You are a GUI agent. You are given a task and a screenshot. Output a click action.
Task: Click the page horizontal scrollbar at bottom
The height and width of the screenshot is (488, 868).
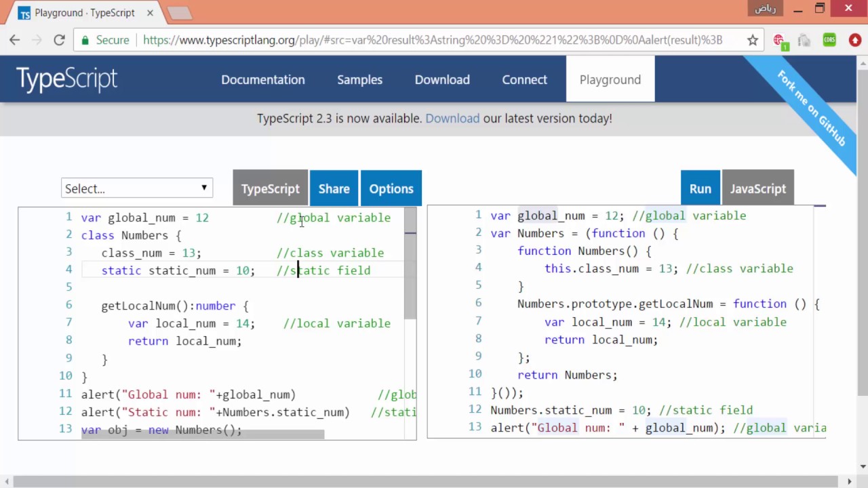[x=427, y=482]
